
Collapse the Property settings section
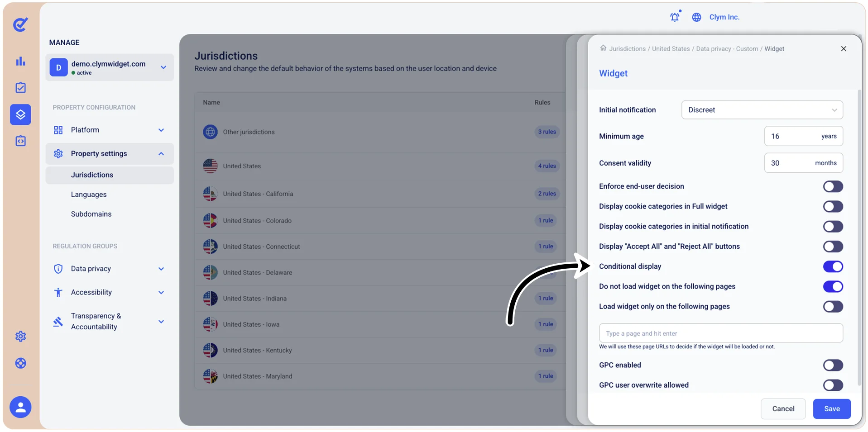(110, 154)
